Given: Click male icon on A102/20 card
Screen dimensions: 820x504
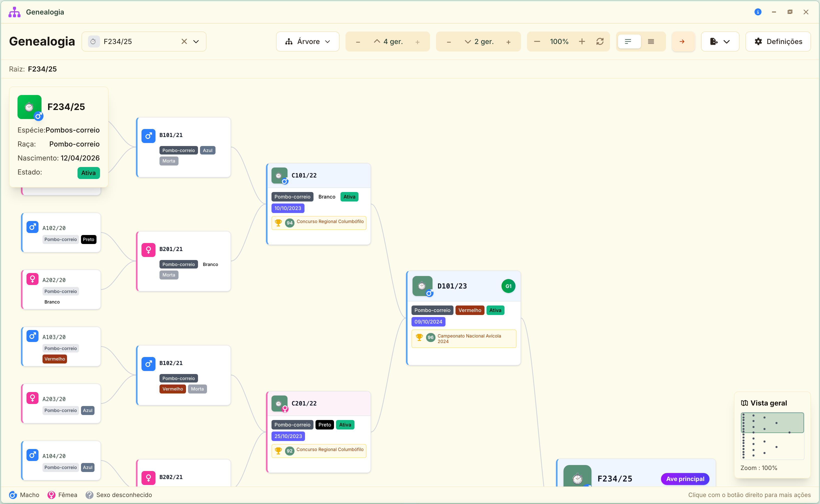Looking at the screenshot, I should [32, 227].
